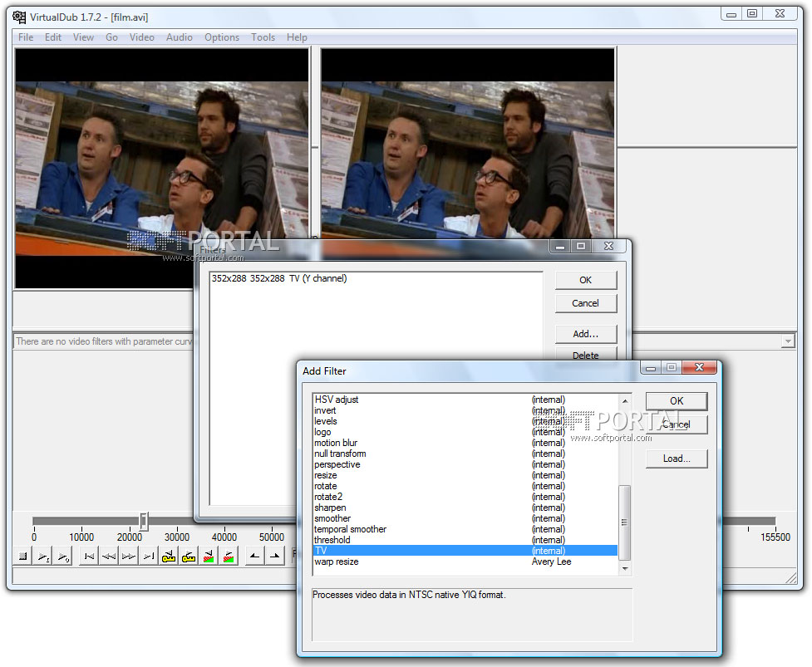Jump to the start of the video
The image size is (812, 667).
89,557
